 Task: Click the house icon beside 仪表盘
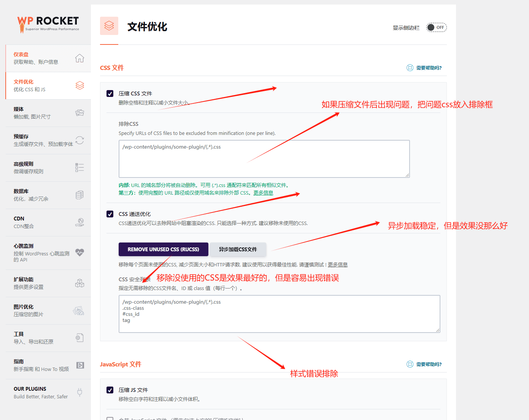click(x=79, y=58)
